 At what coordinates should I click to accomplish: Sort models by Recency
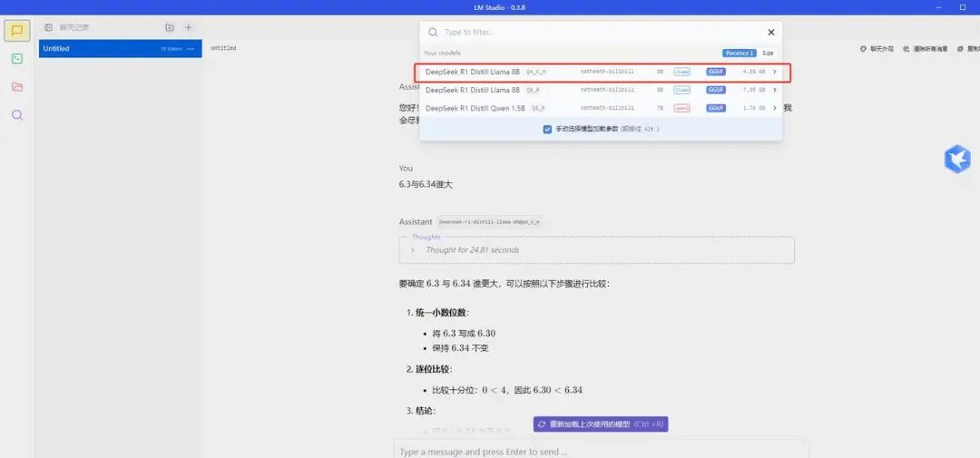pyautogui.click(x=740, y=54)
